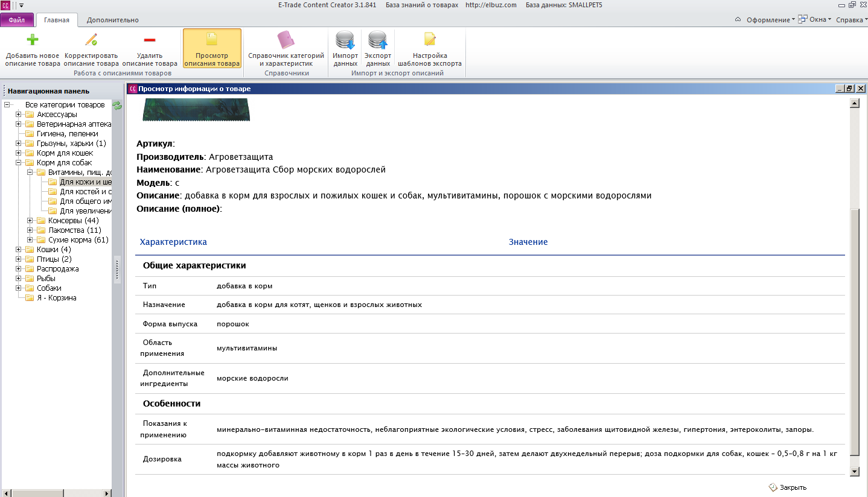Expand the Кошки (4) folder

[x=19, y=250]
